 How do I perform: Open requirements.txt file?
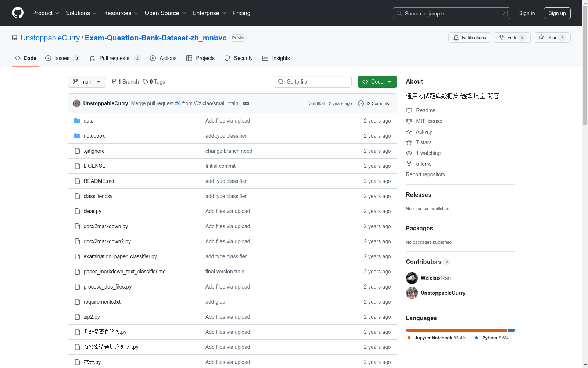coord(102,302)
